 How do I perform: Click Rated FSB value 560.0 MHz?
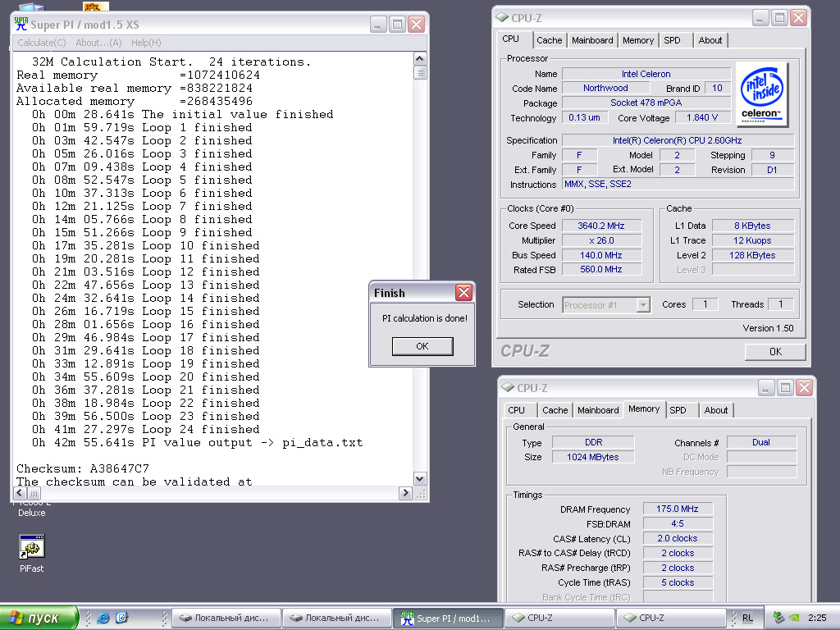(601, 269)
